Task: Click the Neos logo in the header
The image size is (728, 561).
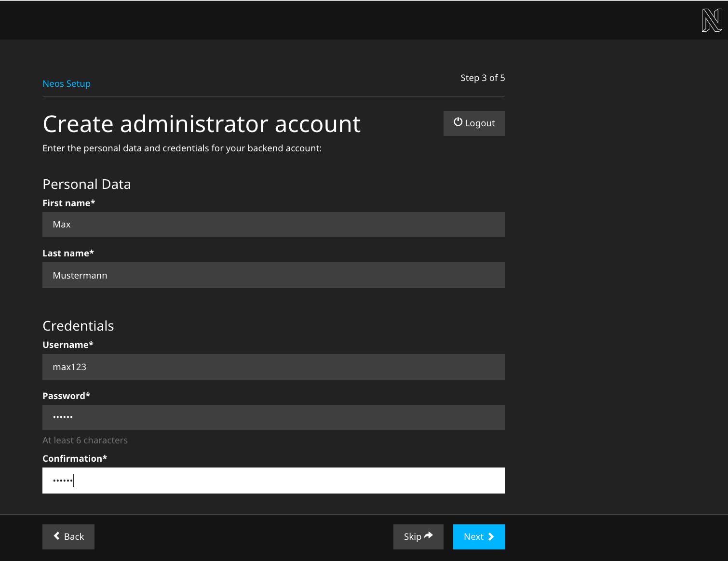Action: pos(712,20)
